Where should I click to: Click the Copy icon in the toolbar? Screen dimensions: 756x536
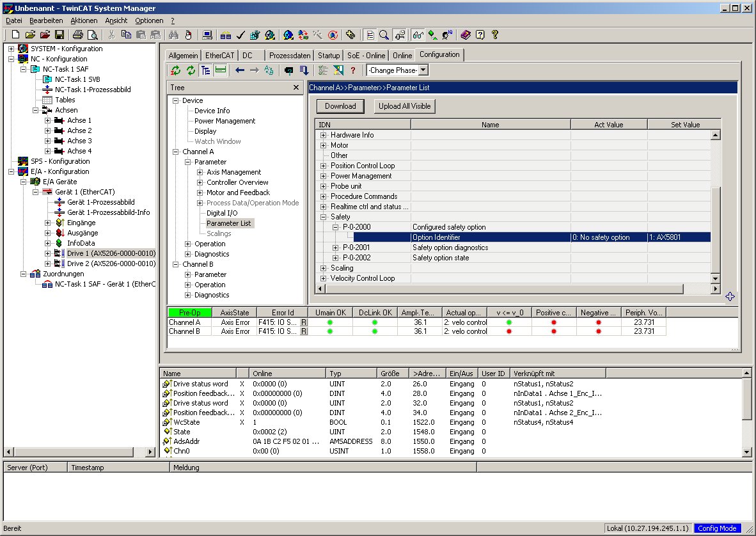[x=127, y=35]
